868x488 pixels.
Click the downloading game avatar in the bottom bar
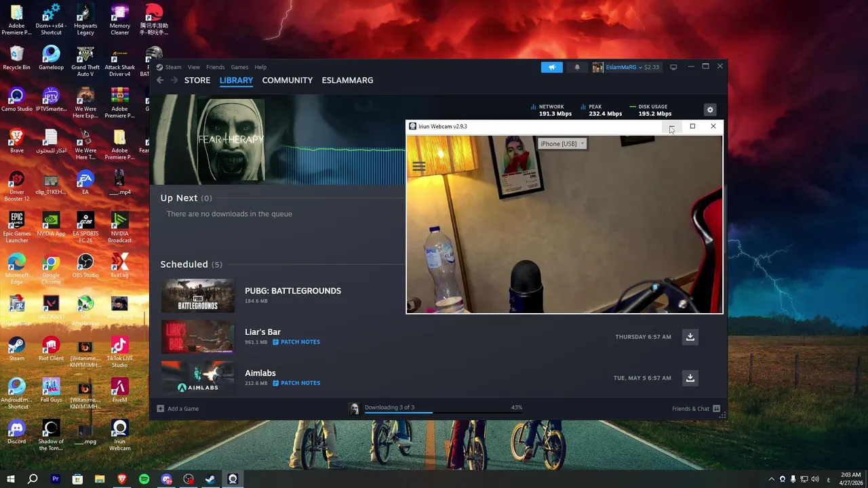click(x=354, y=409)
